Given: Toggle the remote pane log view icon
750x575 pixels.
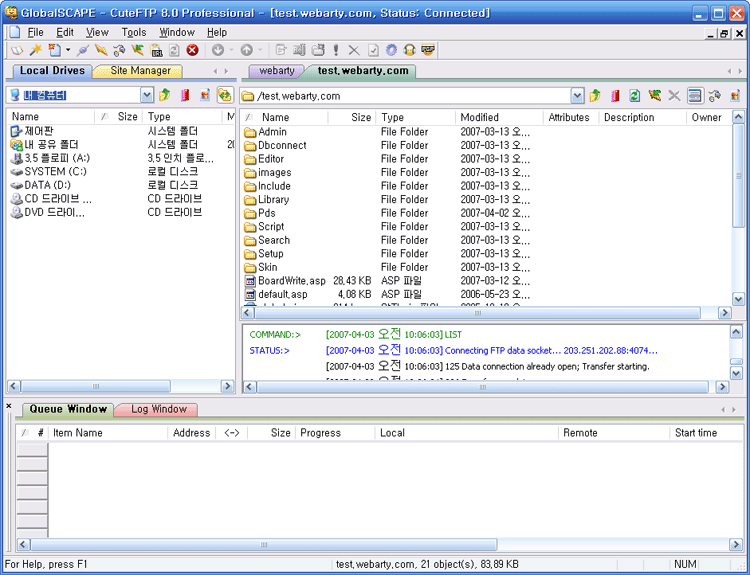Looking at the screenshot, I should click(x=695, y=96).
